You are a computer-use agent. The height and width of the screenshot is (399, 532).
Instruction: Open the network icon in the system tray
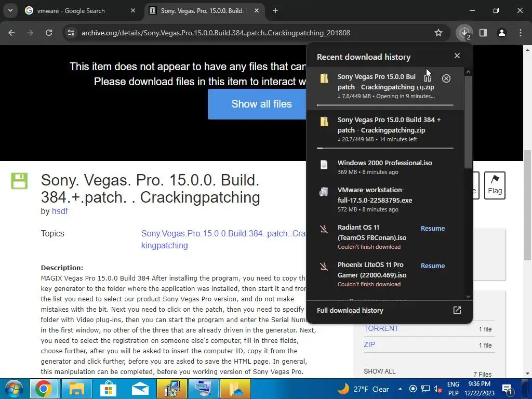pyautogui.click(x=425, y=389)
